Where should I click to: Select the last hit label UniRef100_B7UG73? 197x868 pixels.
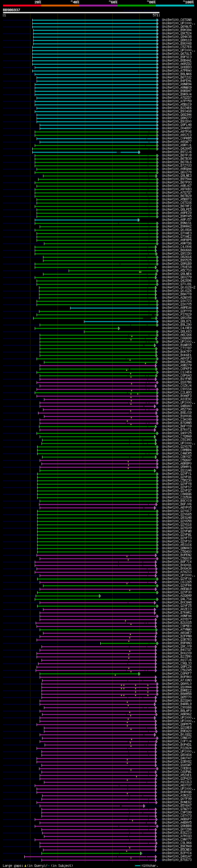tap(176, 860)
